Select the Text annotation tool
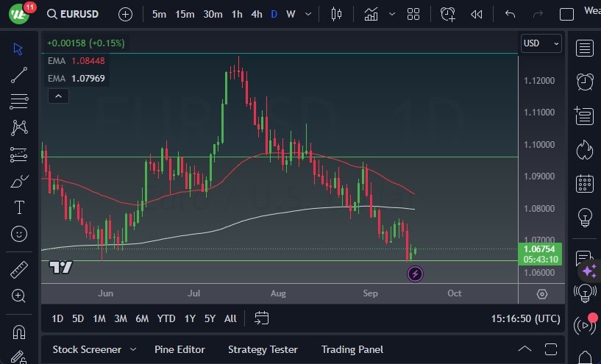Screen dimensions: 601x364 [x=19, y=207]
